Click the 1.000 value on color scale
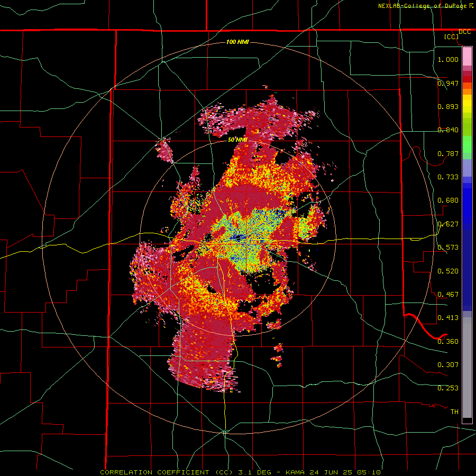 [x=448, y=59]
